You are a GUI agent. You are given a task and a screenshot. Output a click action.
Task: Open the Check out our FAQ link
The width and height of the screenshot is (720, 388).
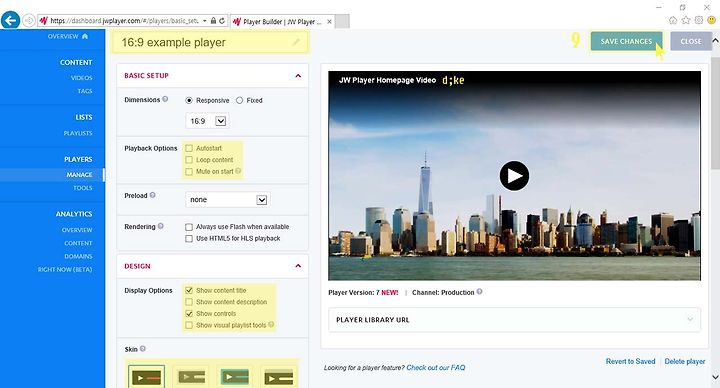(436, 367)
